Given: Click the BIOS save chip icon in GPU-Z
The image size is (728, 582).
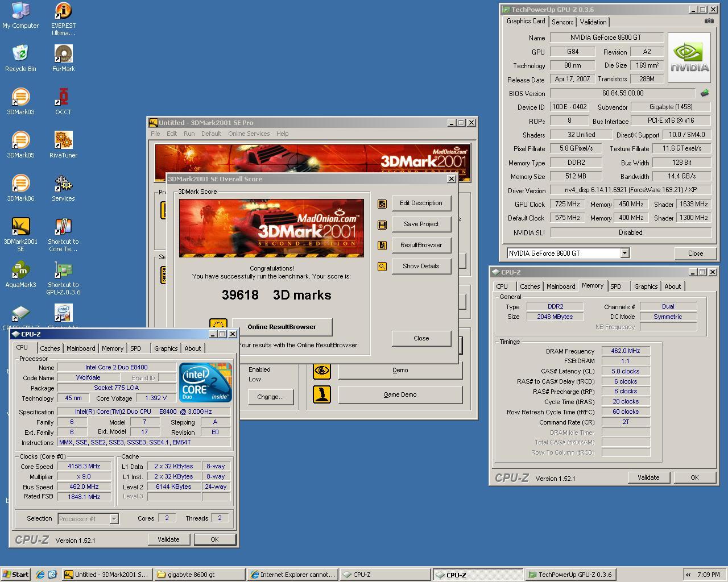Looking at the screenshot, I should click(705, 93).
